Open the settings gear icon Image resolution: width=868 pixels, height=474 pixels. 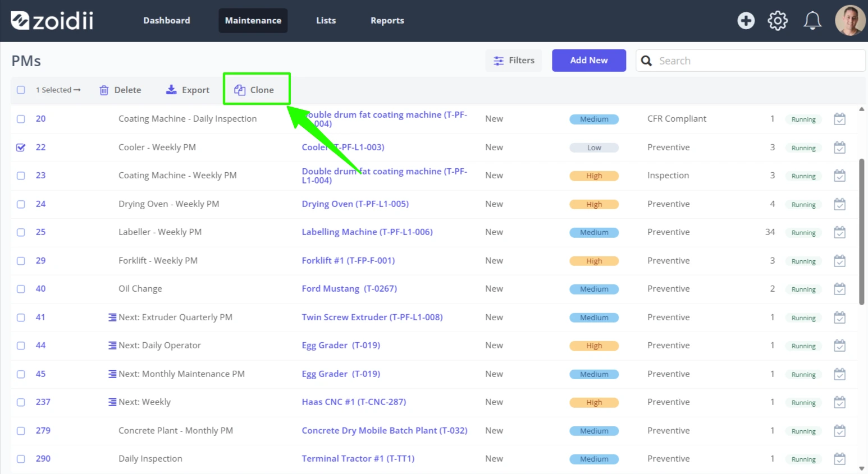tap(778, 21)
